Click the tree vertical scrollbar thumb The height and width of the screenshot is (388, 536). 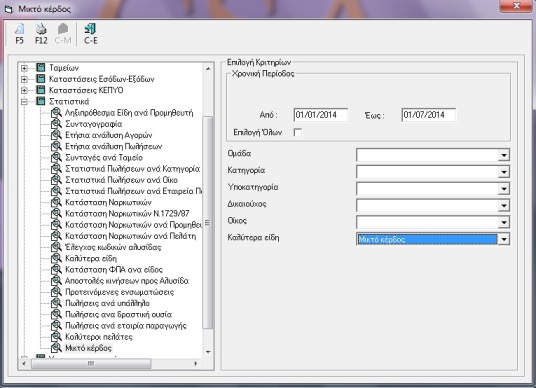click(207, 223)
